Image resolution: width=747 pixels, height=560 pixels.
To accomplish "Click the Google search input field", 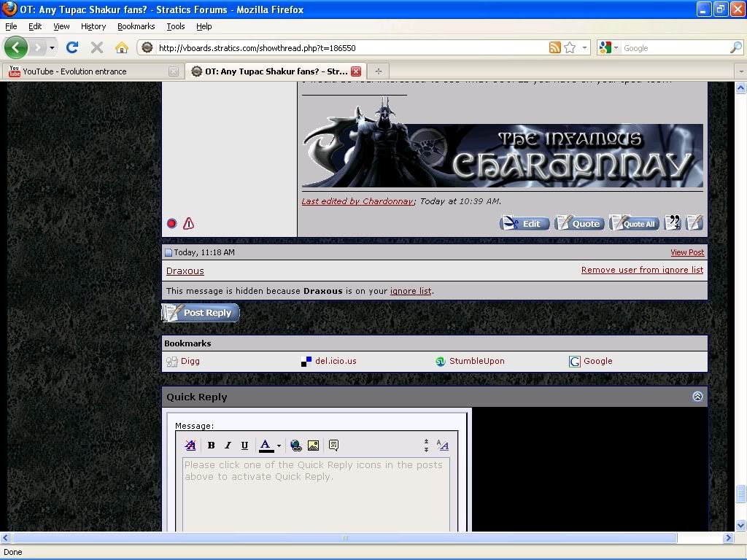I will (x=675, y=48).
